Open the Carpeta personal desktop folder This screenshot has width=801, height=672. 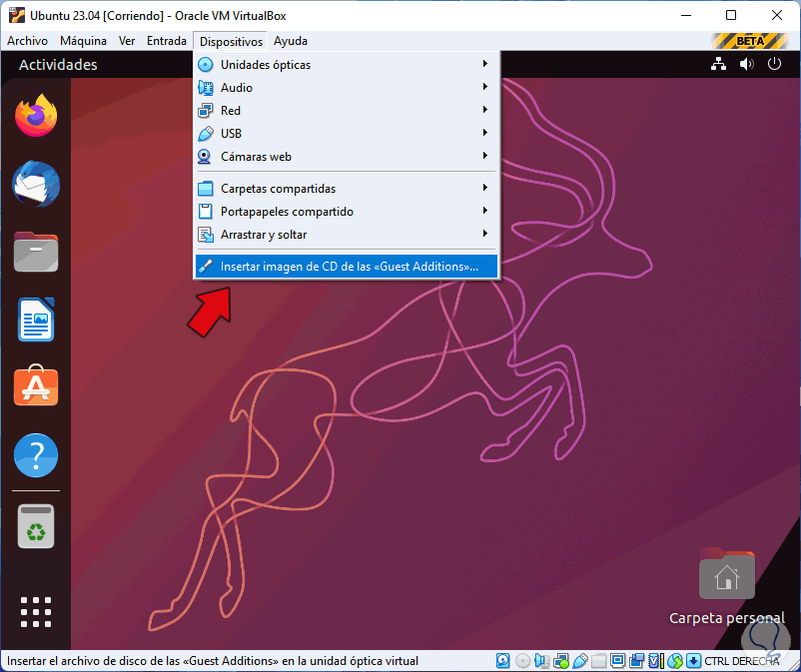[x=726, y=586]
